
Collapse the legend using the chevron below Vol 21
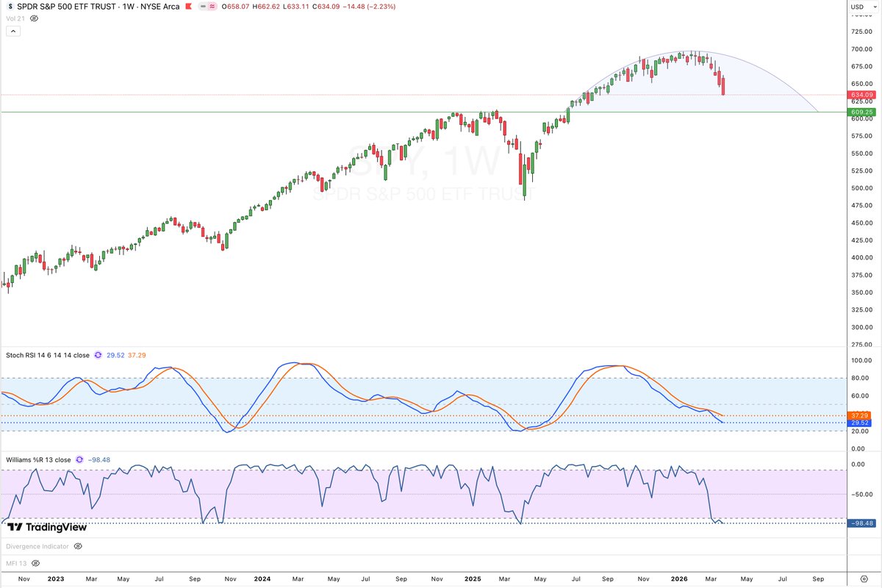[x=12, y=31]
